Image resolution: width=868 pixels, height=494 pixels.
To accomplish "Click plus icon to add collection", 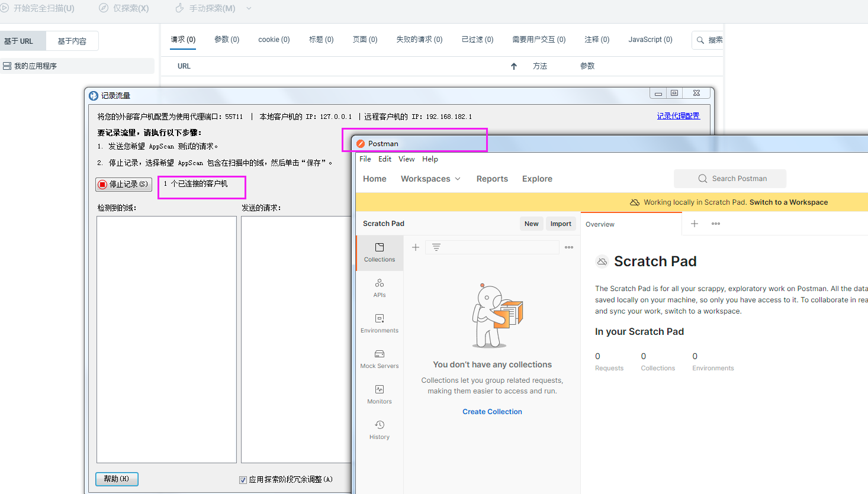I will 416,247.
